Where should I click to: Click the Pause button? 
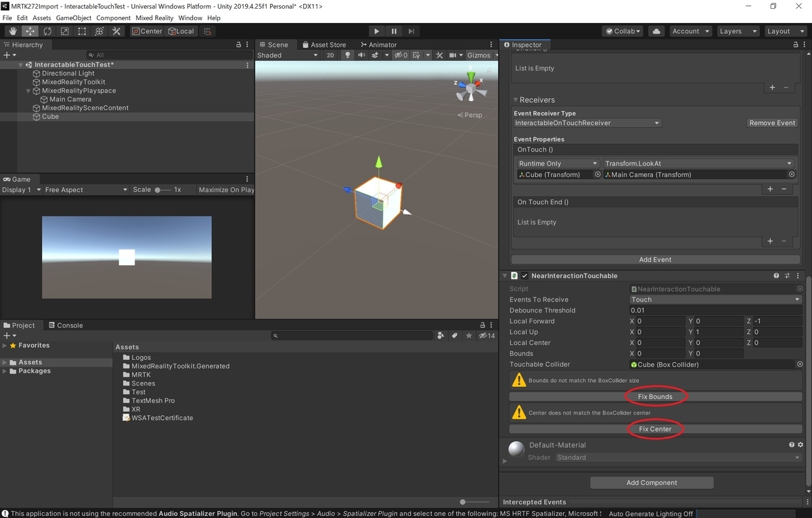[x=394, y=31]
